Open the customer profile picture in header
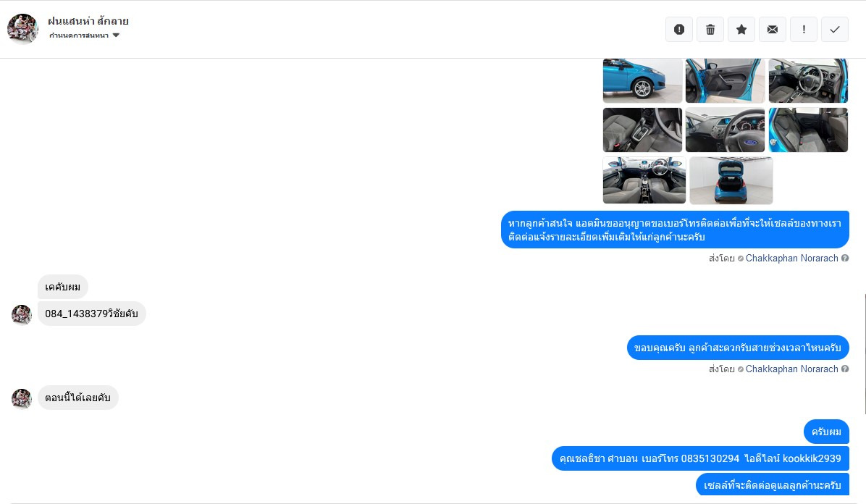Viewport: 866px width, 504px height. click(22, 29)
